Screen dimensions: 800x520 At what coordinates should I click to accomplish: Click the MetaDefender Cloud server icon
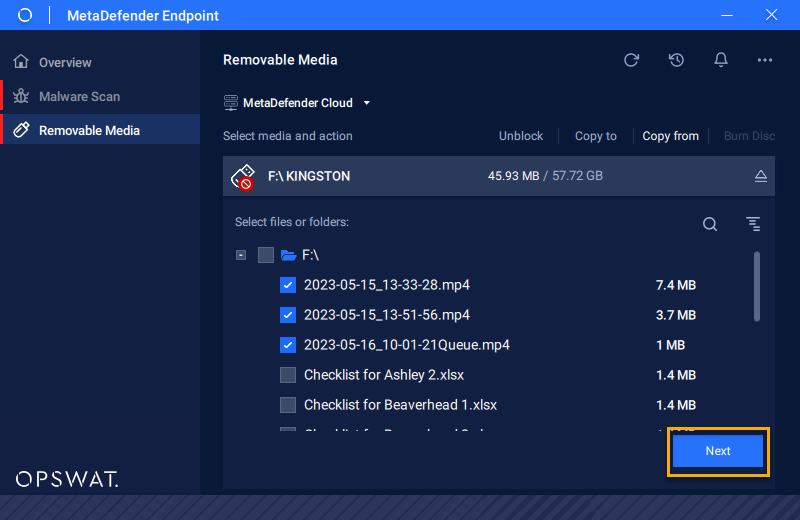point(231,103)
